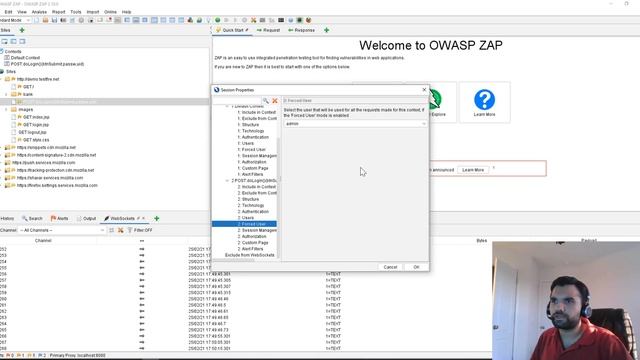The image size is (640, 360).
Task: Expand the images folder in Sites tree
Action: tap(6, 109)
